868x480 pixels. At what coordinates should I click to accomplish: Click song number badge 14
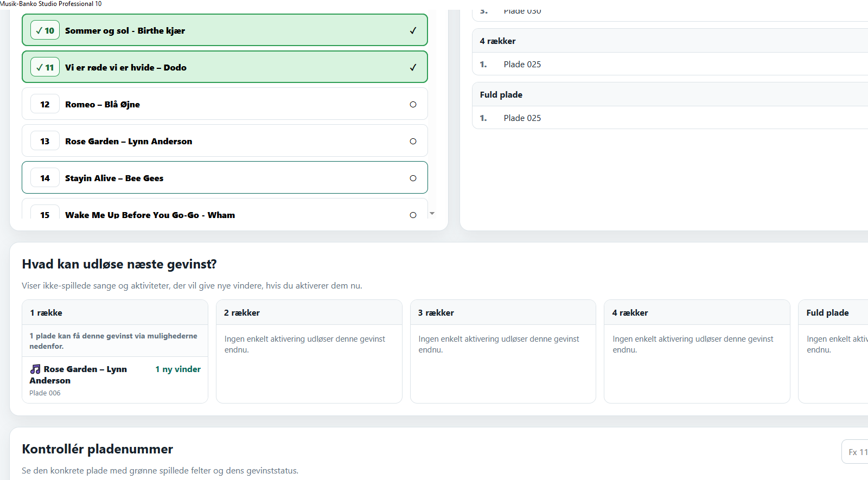click(x=45, y=178)
